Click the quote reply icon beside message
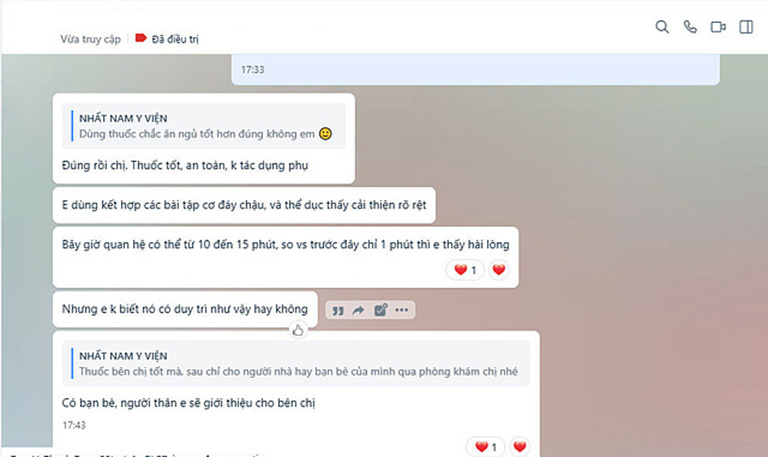Viewport: 768px width, 457px height. (338, 310)
